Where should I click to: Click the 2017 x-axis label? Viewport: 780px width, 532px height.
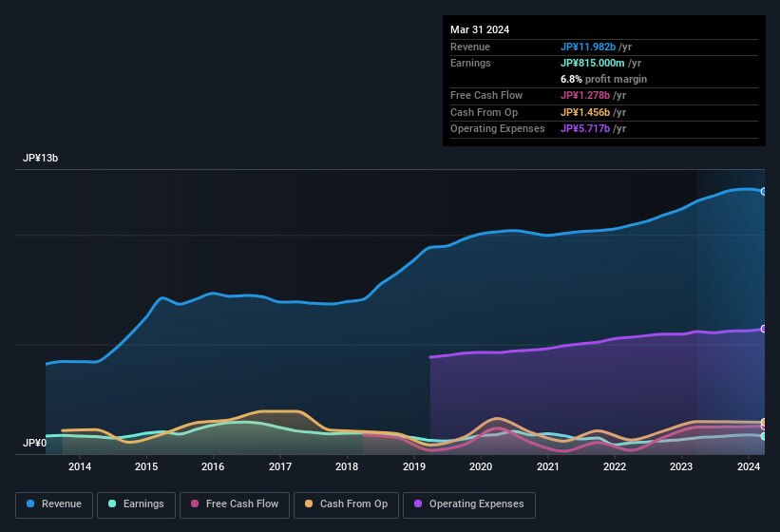[x=280, y=466]
